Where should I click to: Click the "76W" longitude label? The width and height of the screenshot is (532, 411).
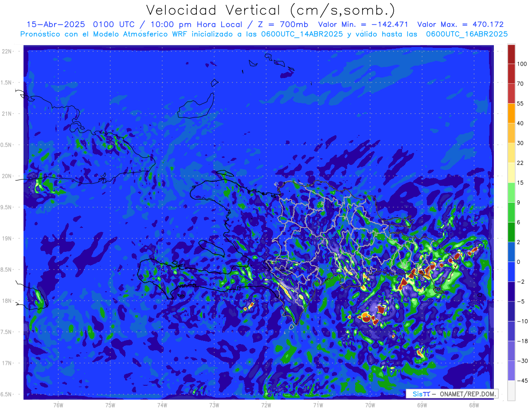click(x=58, y=405)
